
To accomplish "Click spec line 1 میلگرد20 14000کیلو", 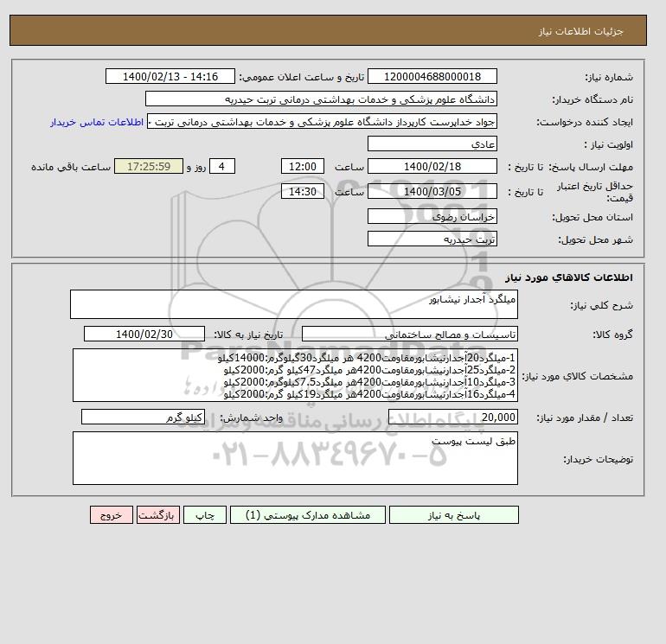I will click(x=367, y=358).
